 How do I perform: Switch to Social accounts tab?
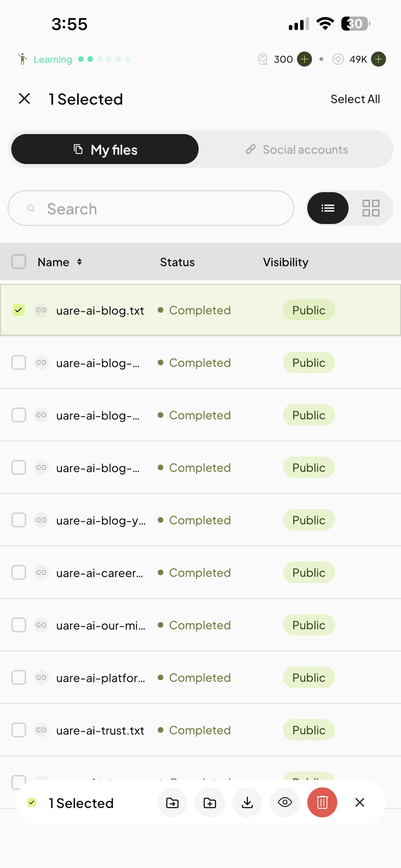coord(296,149)
